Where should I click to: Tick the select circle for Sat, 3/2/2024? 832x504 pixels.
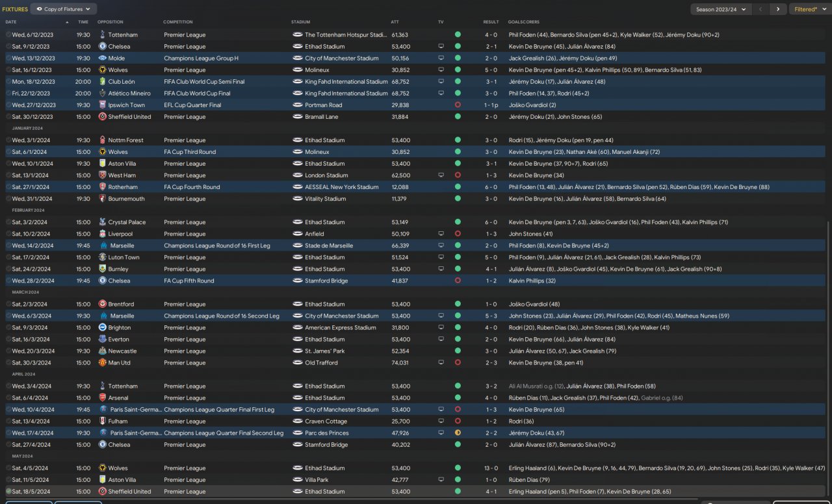click(8, 222)
